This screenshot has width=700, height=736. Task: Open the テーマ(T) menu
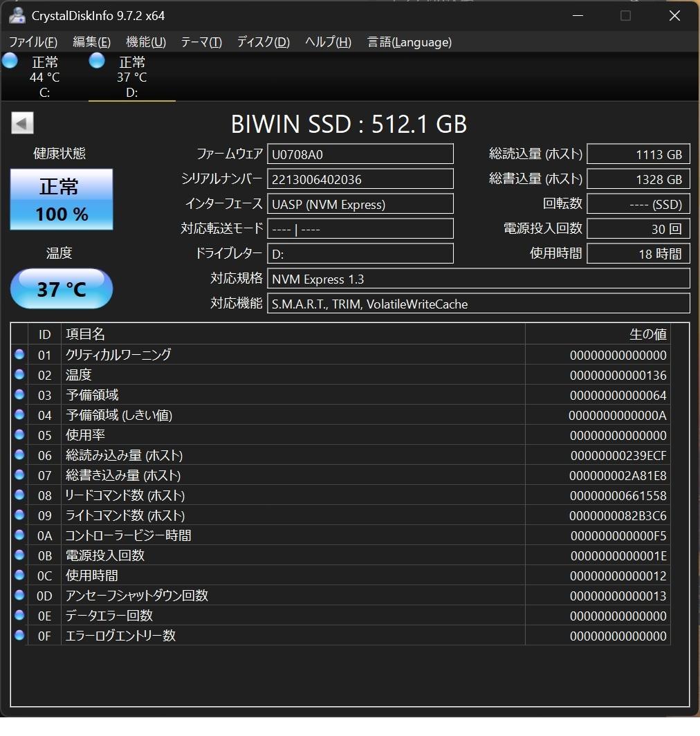201,42
